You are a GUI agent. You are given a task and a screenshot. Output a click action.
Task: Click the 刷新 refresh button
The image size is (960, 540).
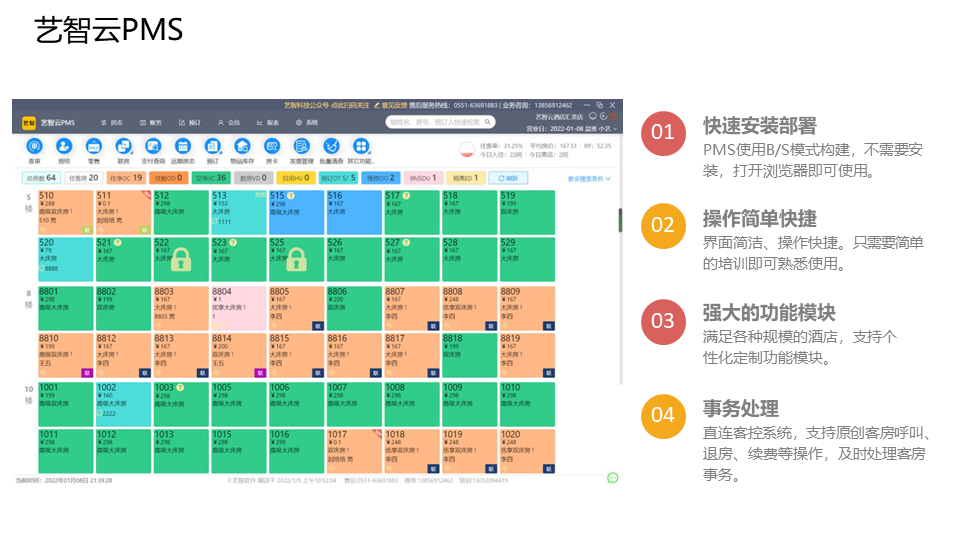point(508,178)
